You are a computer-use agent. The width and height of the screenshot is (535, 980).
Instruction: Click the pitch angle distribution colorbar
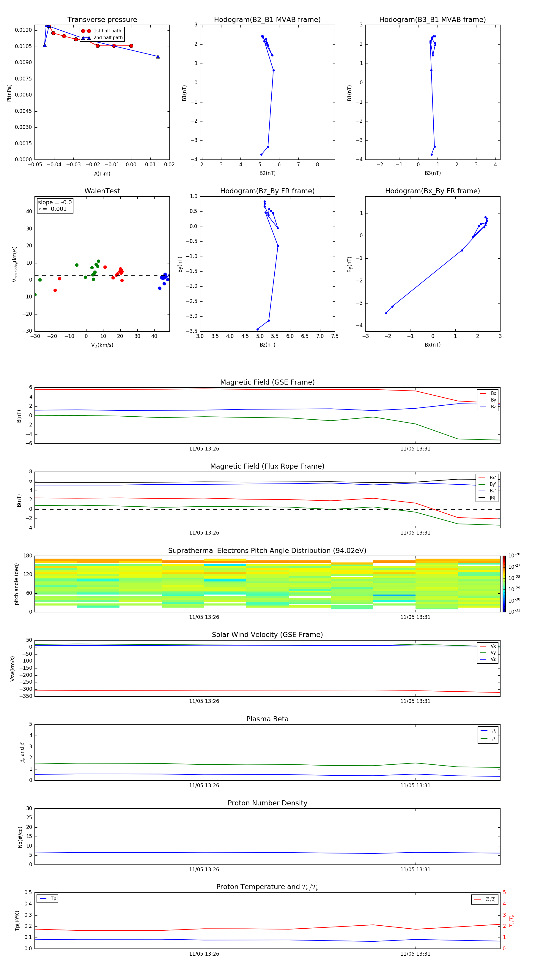pyautogui.click(x=504, y=584)
